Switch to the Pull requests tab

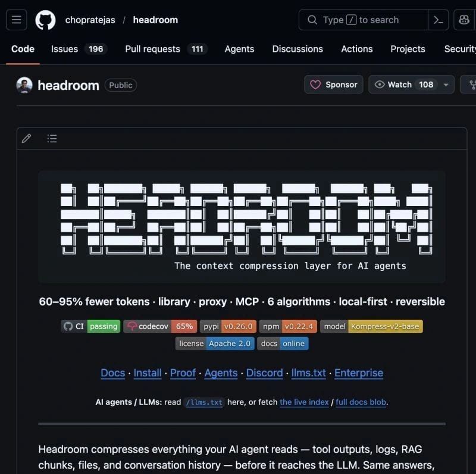pos(166,49)
